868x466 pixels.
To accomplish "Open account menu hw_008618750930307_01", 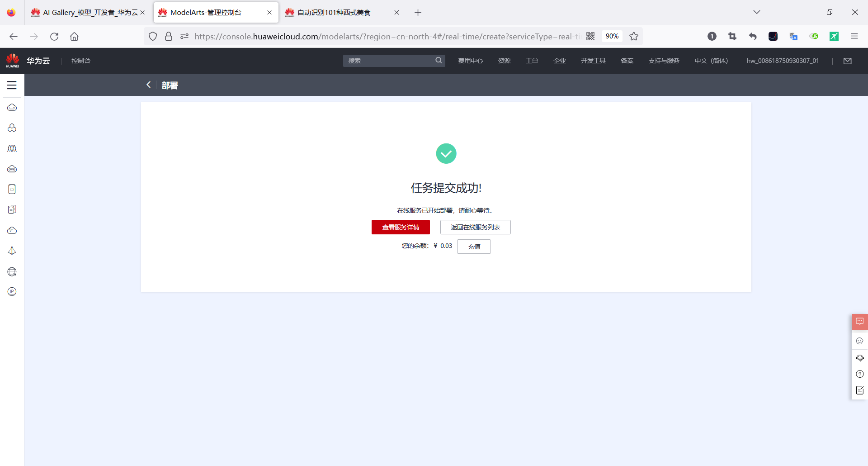I will 783,61.
